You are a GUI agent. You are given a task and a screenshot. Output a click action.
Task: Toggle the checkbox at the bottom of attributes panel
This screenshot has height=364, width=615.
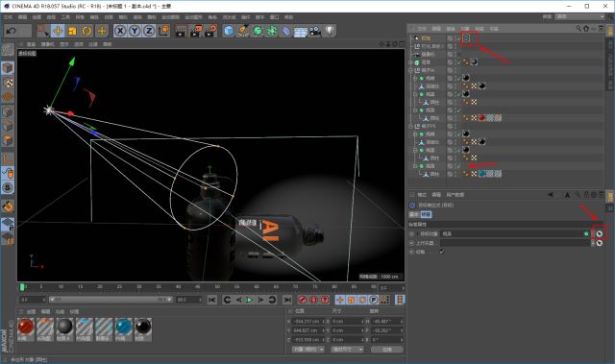tap(442, 252)
